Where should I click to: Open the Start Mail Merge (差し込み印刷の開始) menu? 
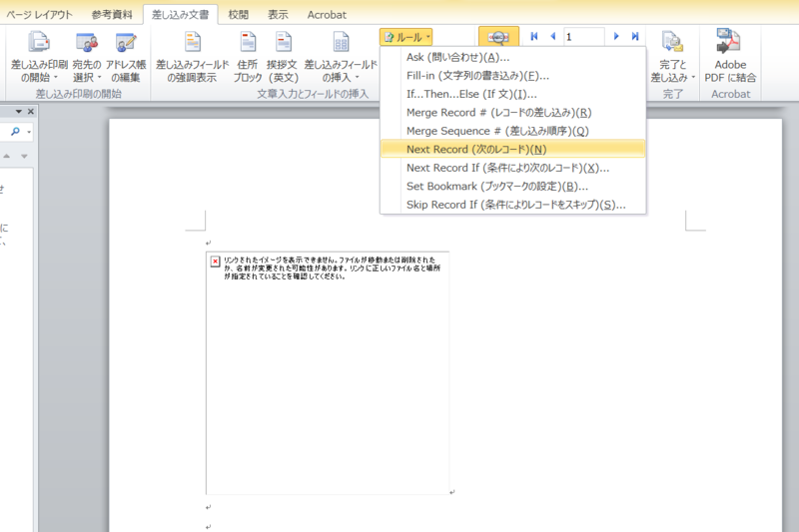(x=39, y=56)
